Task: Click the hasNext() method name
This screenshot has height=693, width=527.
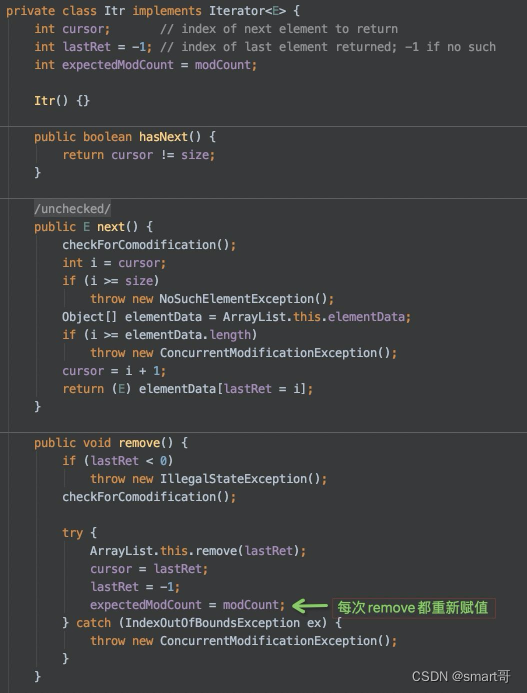Action: point(163,137)
